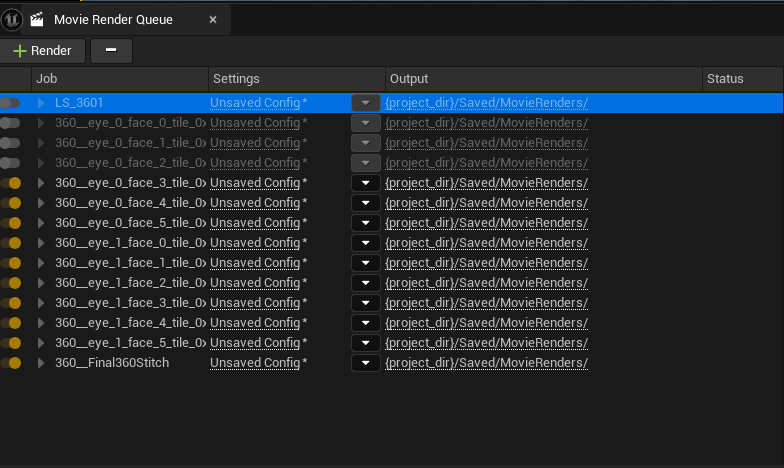Open settings preset dropdown for 360__eye_1_face_2_tile_0
The height and width of the screenshot is (468, 784).
(x=366, y=283)
